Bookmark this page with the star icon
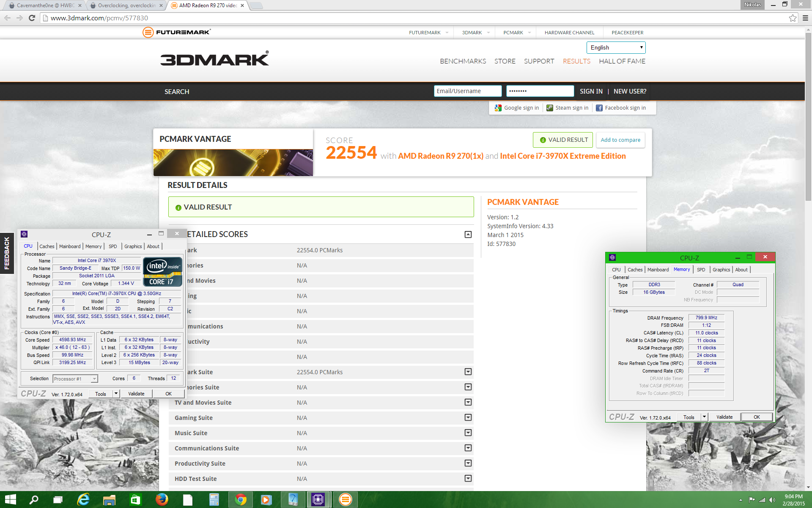Image resolution: width=812 pixels, height=508 pixels. 793,18
